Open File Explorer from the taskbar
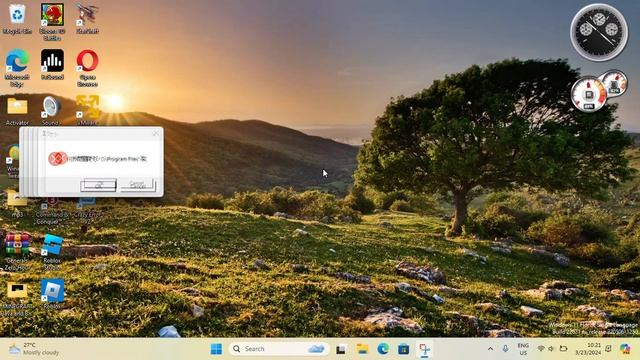This screenshot has height=360, width=640. (x=362, y=349)
